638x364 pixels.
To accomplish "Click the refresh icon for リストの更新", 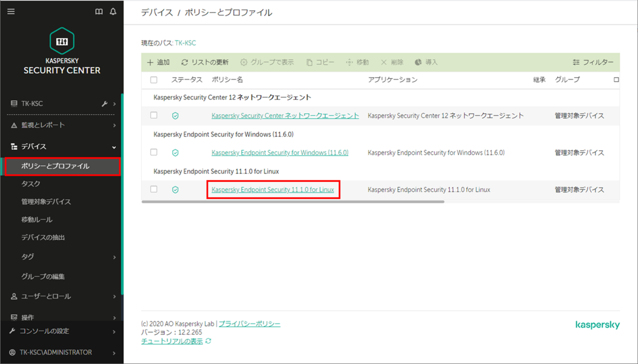I will coord(185,62).
